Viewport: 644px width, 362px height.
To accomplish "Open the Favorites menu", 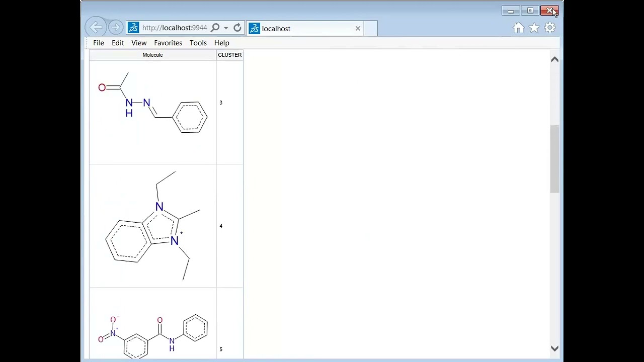I will pos(168,43).
